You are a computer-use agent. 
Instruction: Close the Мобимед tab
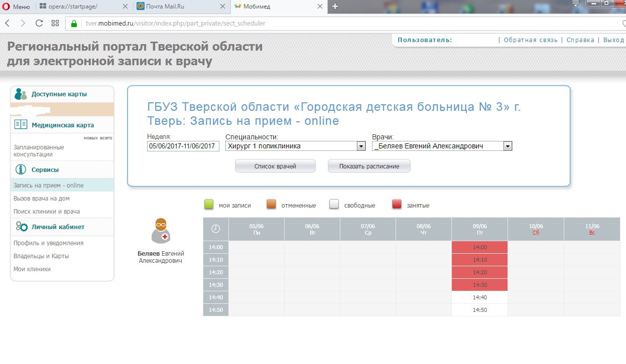321,7
